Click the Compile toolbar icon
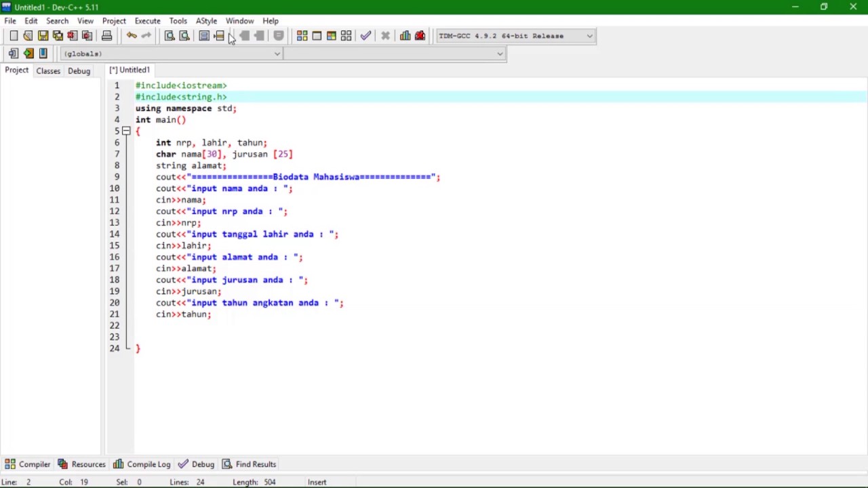Image resolution: width=868 pixels, height=488 pixels. 302,36
